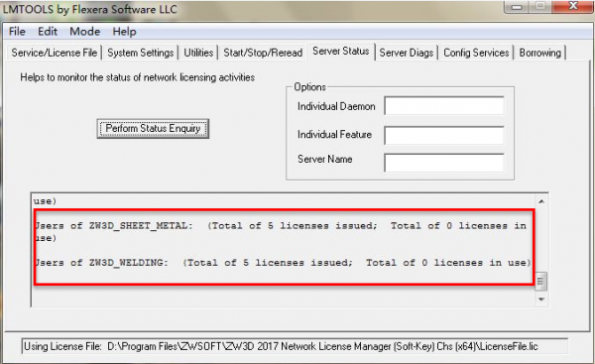595x364 pixels.
Task: Open the Mode menu
Action: (85, 32)
